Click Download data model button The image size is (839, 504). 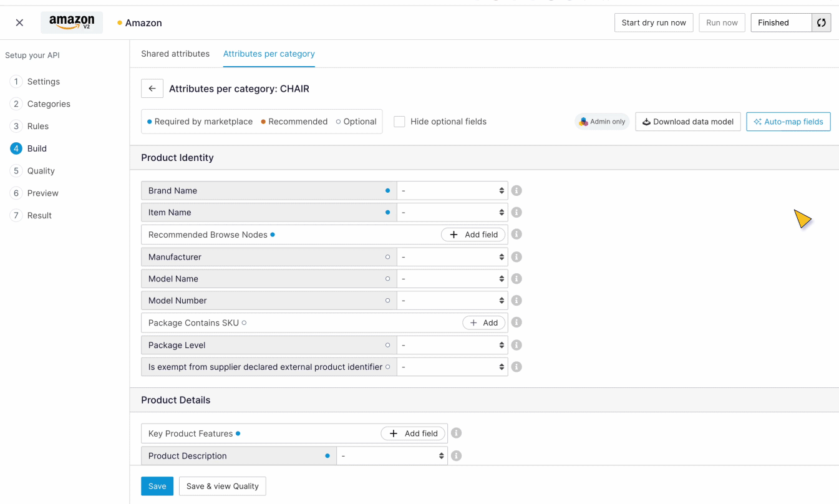(x=687, y=122)
